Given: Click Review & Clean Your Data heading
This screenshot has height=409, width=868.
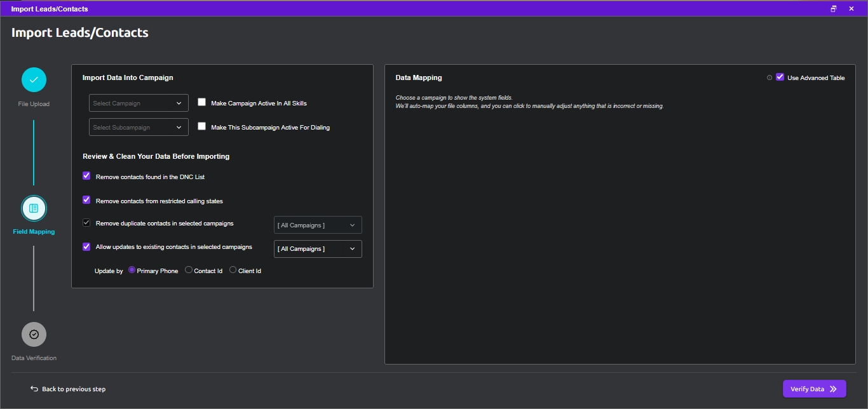Looking at the screenshot, I should click(x=156, y=156).
